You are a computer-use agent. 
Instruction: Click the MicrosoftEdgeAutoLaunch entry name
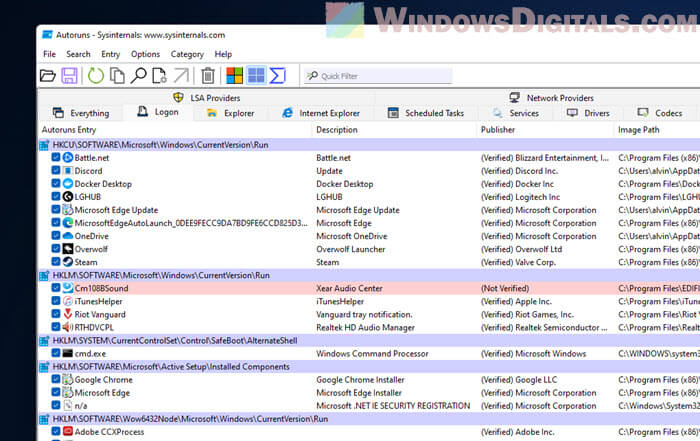coord(191,223)
